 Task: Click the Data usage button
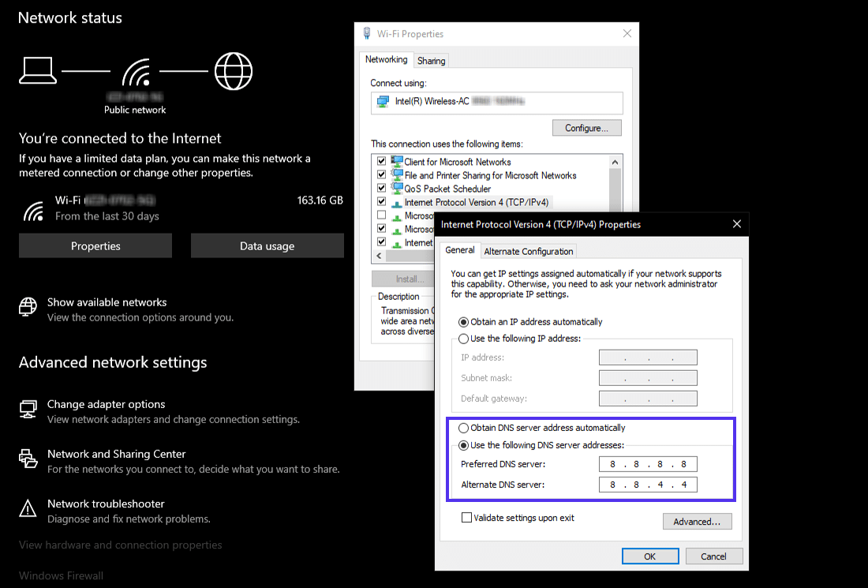click(267, 245)
